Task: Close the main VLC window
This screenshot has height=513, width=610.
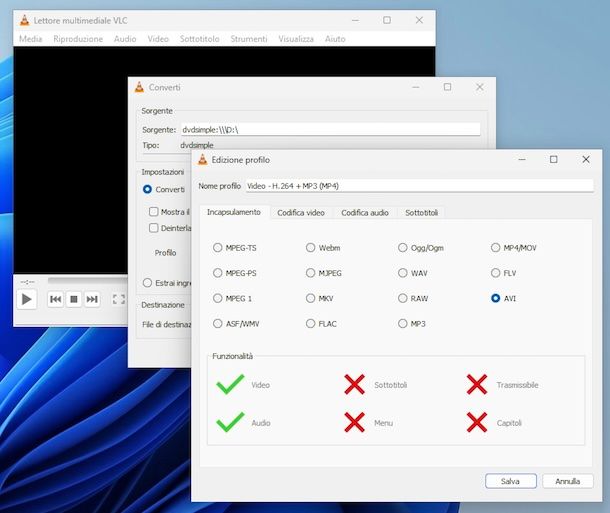Action: click(419, 20)
